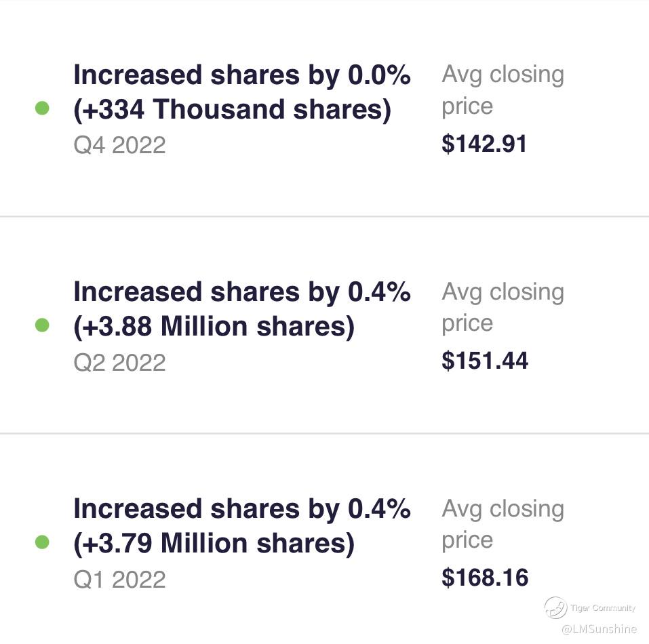The image size is (649, 644).
Task: Click the $142.91 average closing price
Action: click(x=484, y=144)
